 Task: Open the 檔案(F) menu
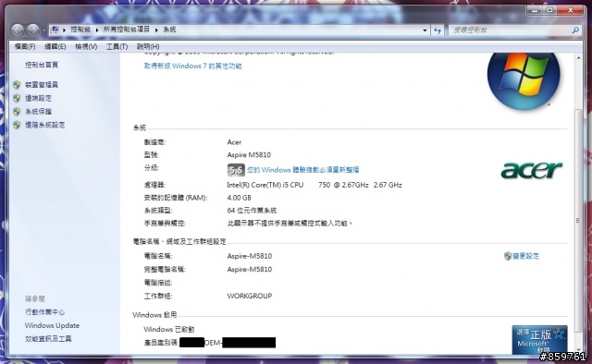tap(25, 46)
